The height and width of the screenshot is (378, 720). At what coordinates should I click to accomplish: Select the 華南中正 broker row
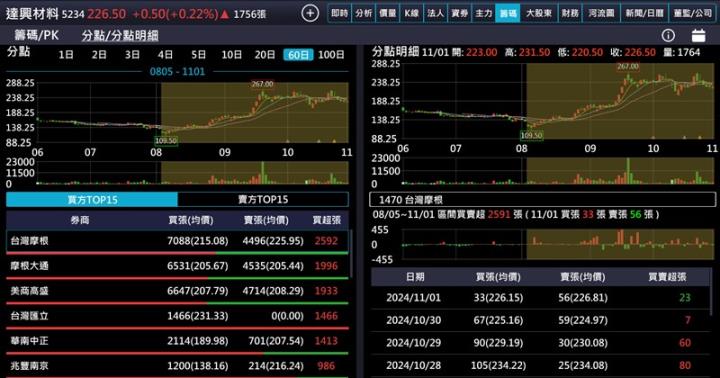point(177,341)
